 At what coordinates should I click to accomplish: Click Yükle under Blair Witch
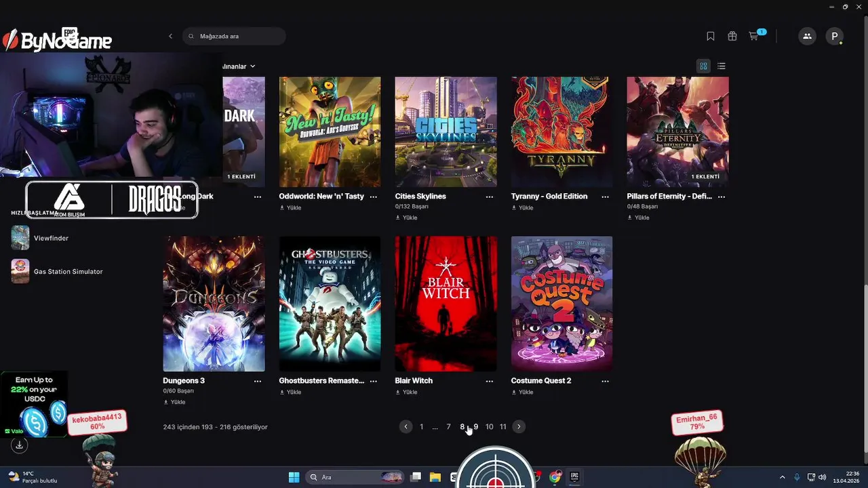click(406, 392)
